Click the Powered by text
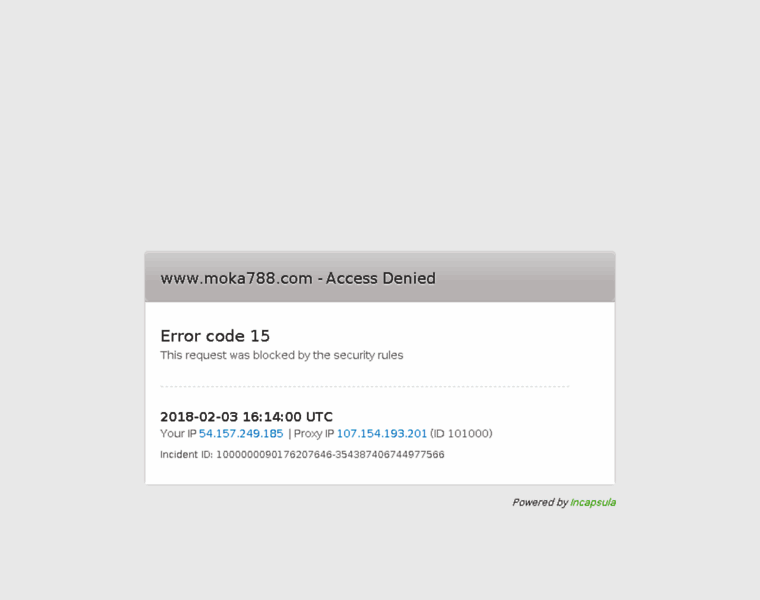760x600 pixels. pyautogui.click(x=540, y=503)
